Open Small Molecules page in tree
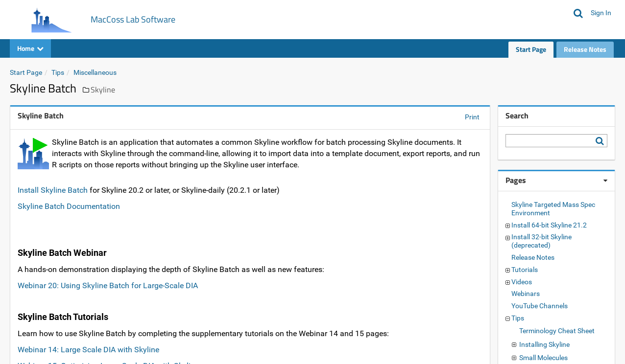The image size is (625, 364). tap(543, 358)
